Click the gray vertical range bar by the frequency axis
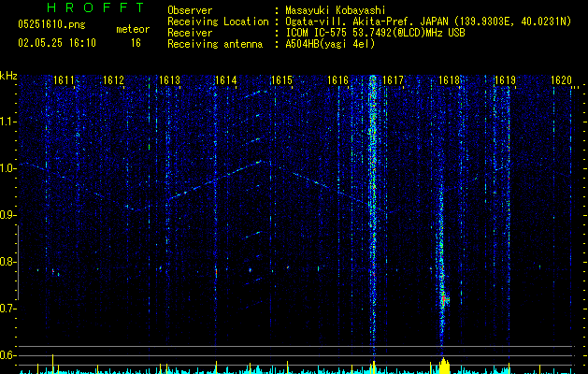The height and width of the screenshot is (374, 588). click(18, 263)
